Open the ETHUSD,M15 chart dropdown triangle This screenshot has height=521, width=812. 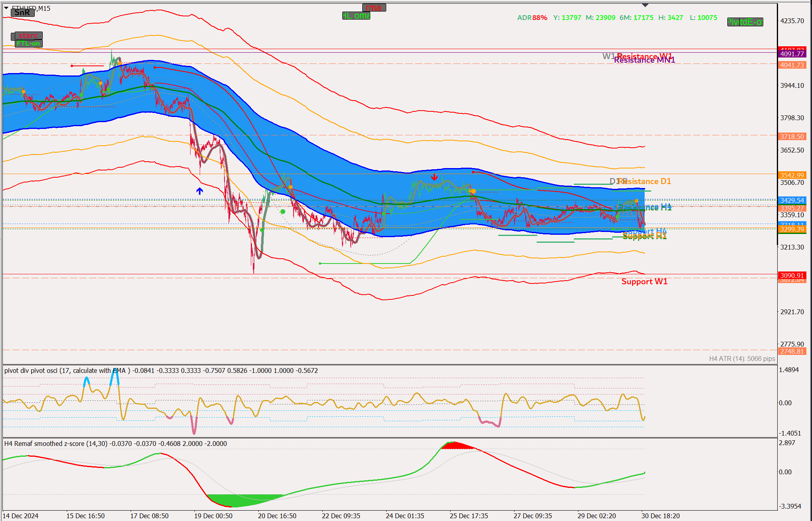pyautogui.click(x=6, y=8)
